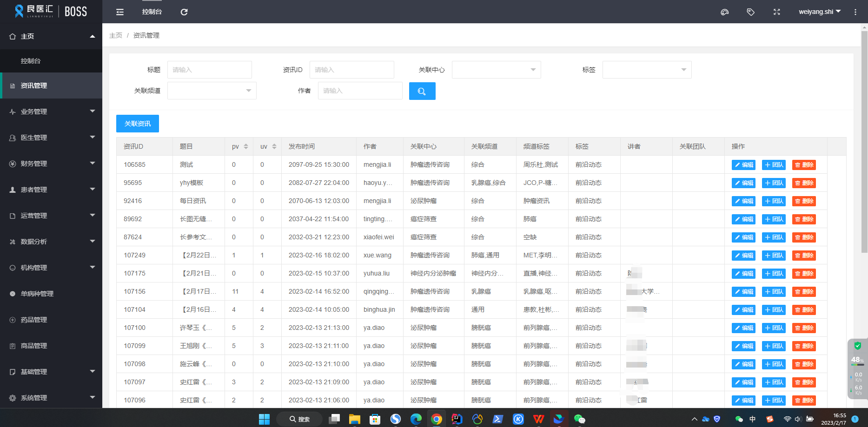The height and width of the screenshot is (427, 868).
Task: Toggle fullscreen icon in header
Action: pos(776,12)
